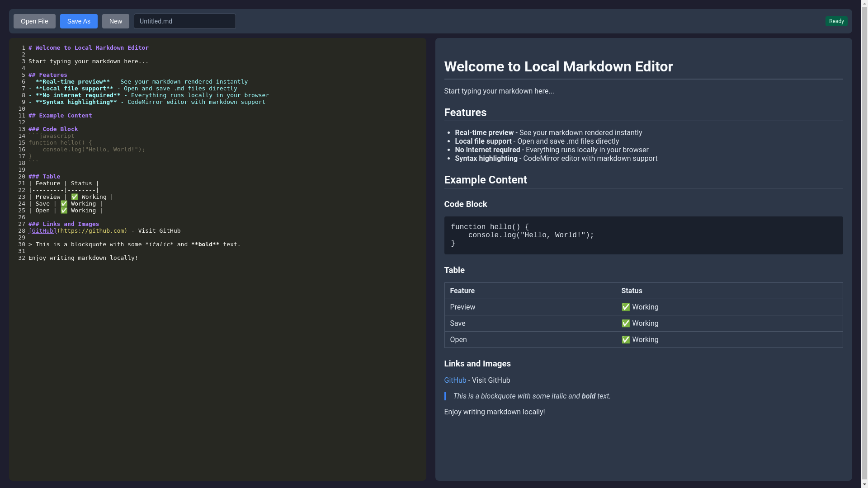Click 'Links and Images' heading in preview
The image size is (868, 488).
point(477,364)
